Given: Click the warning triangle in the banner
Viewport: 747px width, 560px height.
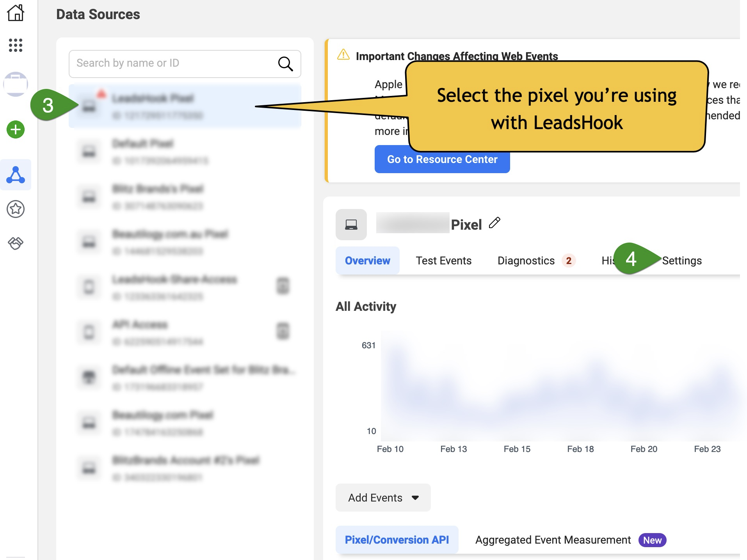Looking at the screenshot, I should (x=343, y=55).
